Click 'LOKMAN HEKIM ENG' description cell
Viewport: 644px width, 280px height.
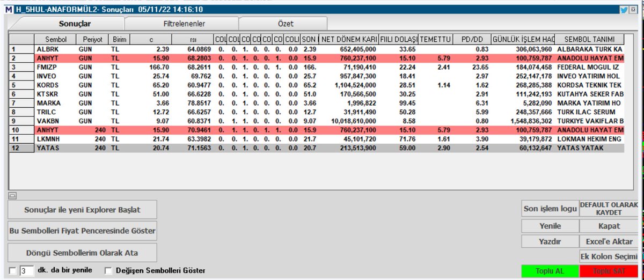pos(590,139)
